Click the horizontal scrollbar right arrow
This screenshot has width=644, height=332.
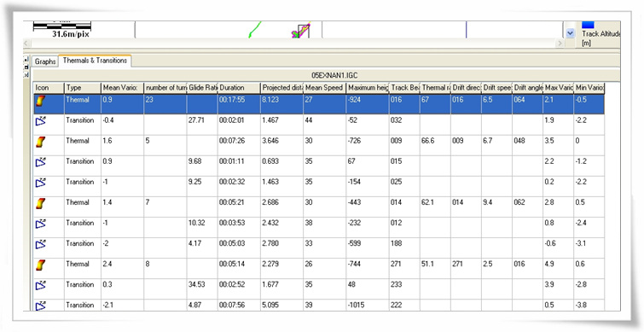560,43
